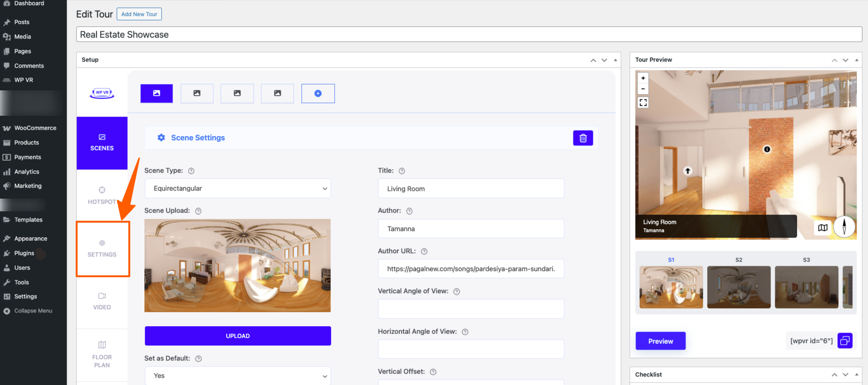Switch to the Video tab

(102, 301)
